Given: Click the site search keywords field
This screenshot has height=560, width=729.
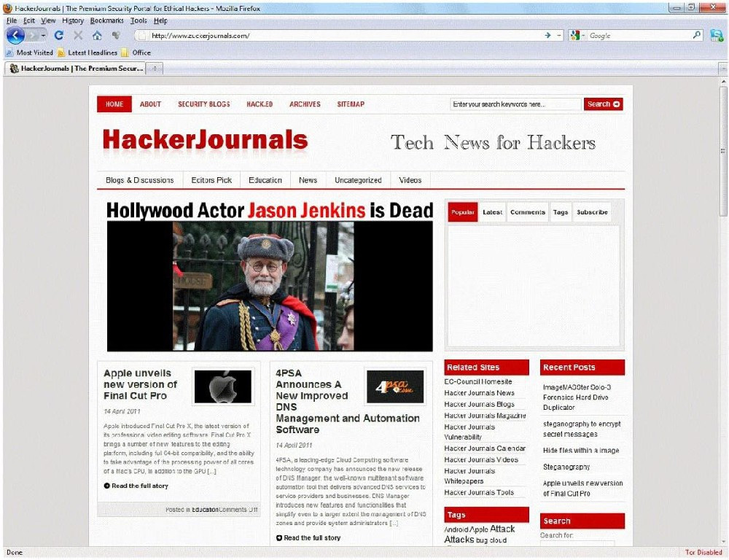Looking at the screenshot, I should coord(515,104).
